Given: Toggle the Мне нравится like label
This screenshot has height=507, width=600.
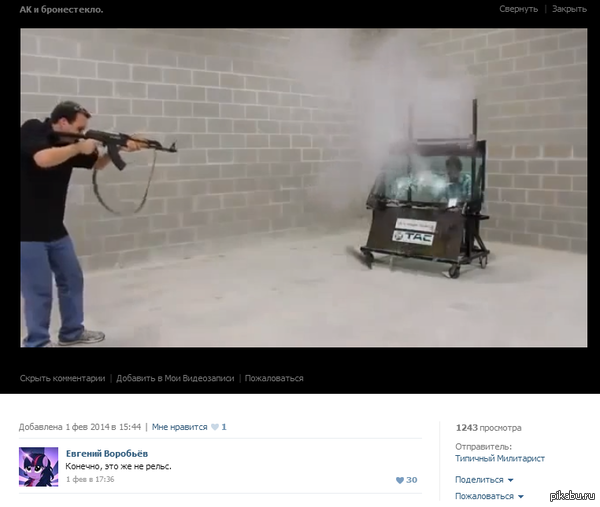Looking at the screenshot, I should tap(179, 427).
